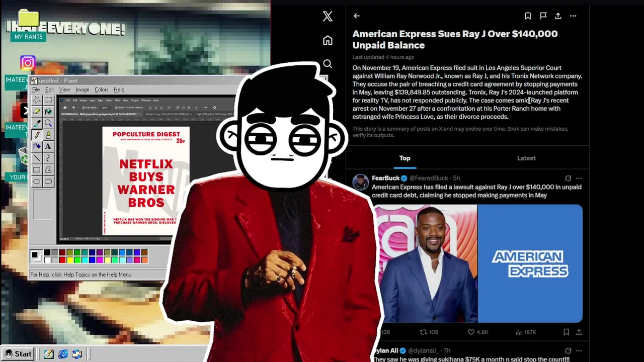Pick yellow swatch in Paint palette

70,259
